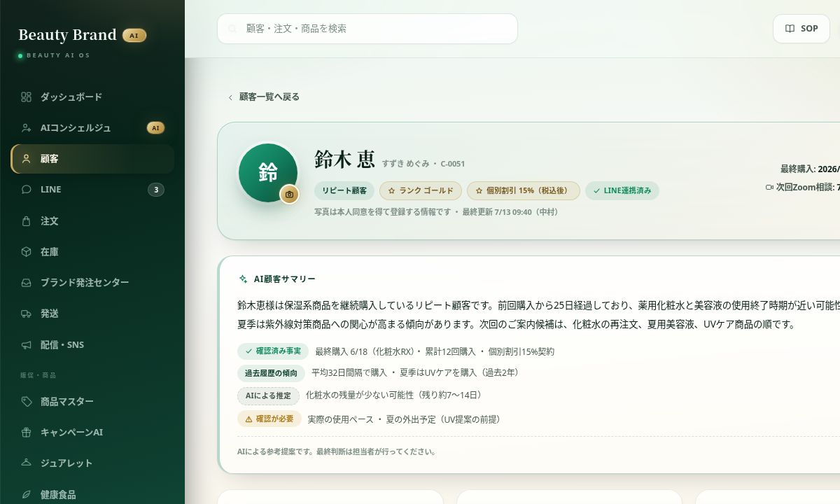The height and width of the screenshot is (504, 840).
Task: Click the warning triangle in 確認が必要
Action: pos(248,419)
